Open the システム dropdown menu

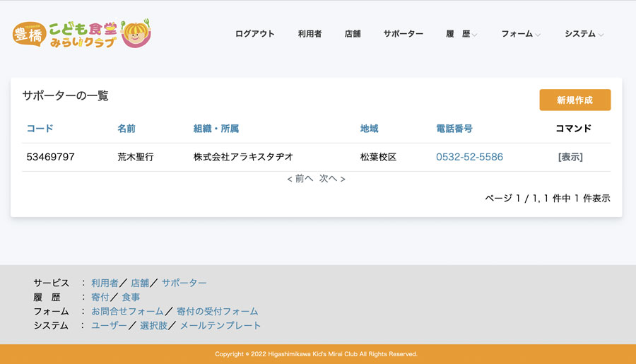click(x=584, y=34)
